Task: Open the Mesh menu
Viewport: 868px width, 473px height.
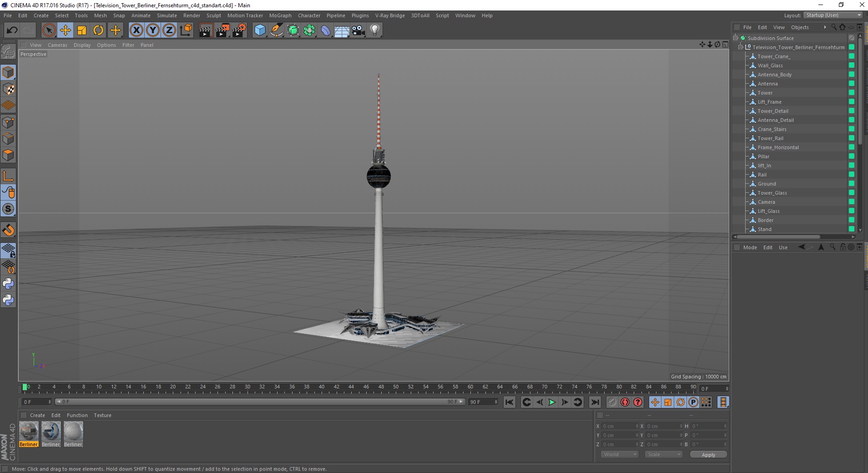Action: (101, 15)
